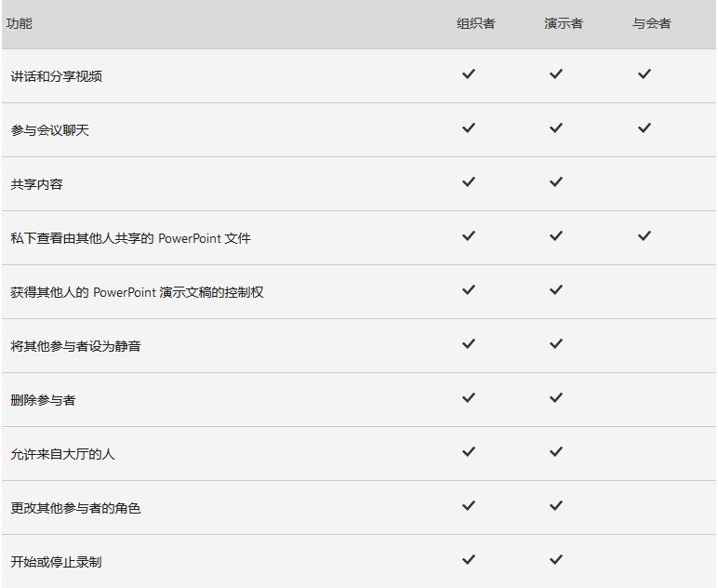
Task: Select the 与会者 column header
Action: click(652, 23)
